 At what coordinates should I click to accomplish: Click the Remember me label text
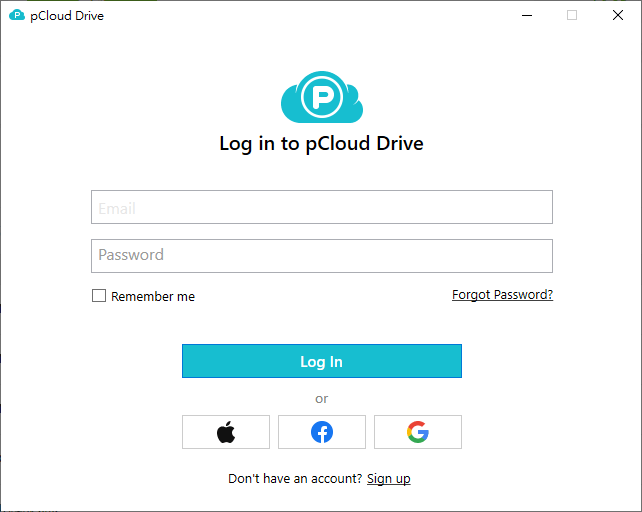[153, 296]
